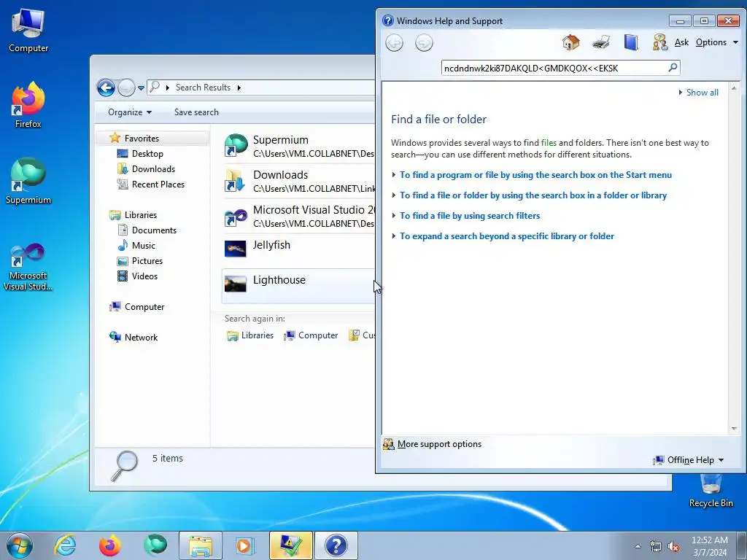Open Browse Help book icon
The width and height of the screenshot is (747, 560).
(631, 42)
